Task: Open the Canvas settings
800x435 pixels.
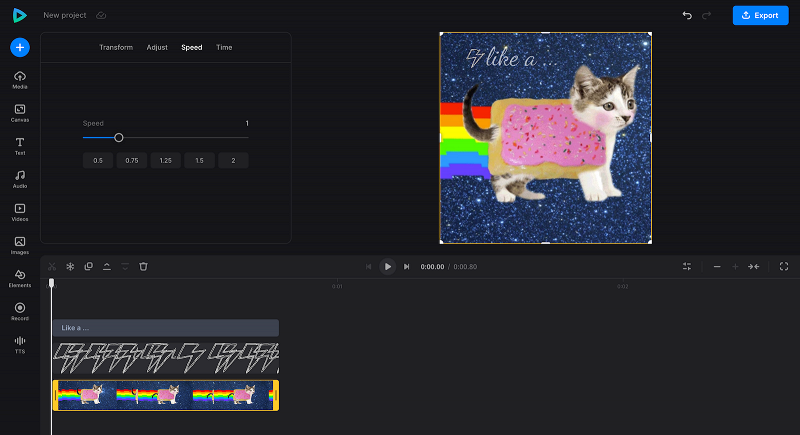Action: point(20,112)
